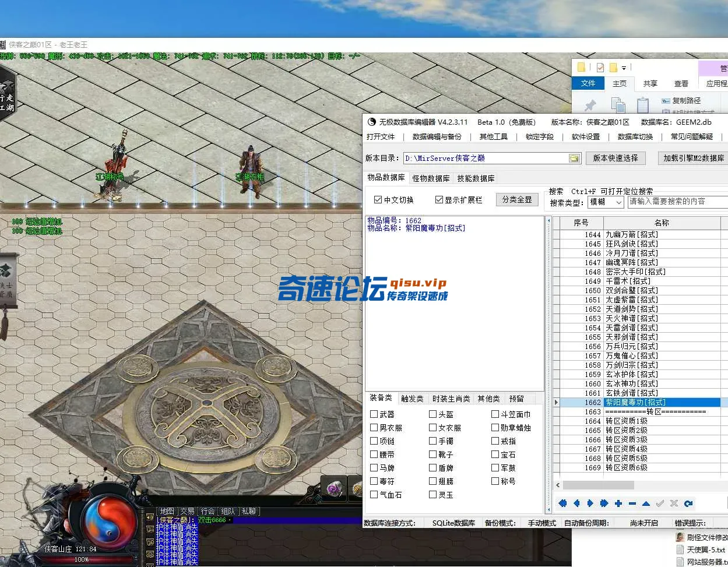Screen dimensions: 728x567
Task: Delete record with minus icon
Action: tap(632, 503)
